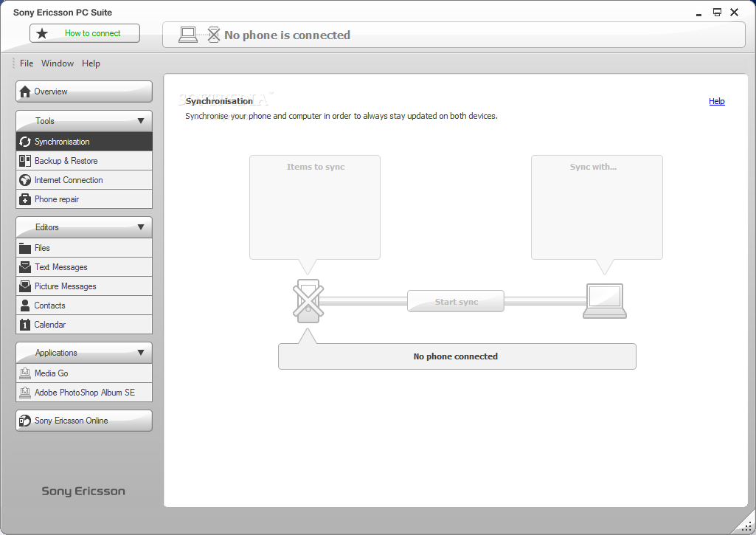Viewport: 756px width, 535px height.
Task: Collapse the Editors section arrow
Action: [x=141, y=227]
